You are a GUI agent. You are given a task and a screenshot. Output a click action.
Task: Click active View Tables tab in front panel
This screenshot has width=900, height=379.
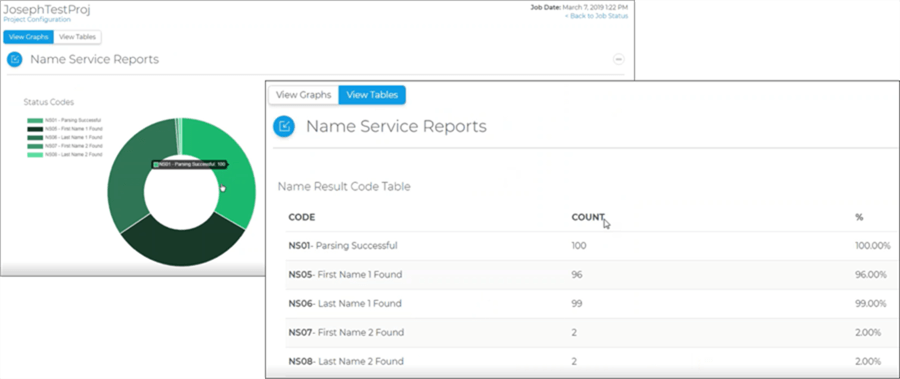click(x=372, y=95)
